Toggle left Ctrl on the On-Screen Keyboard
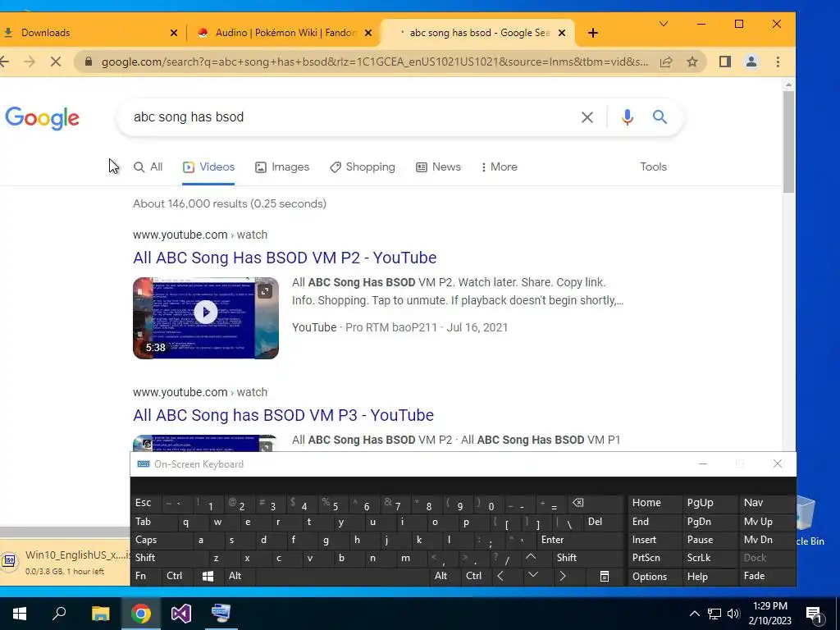 coord(177,577)
